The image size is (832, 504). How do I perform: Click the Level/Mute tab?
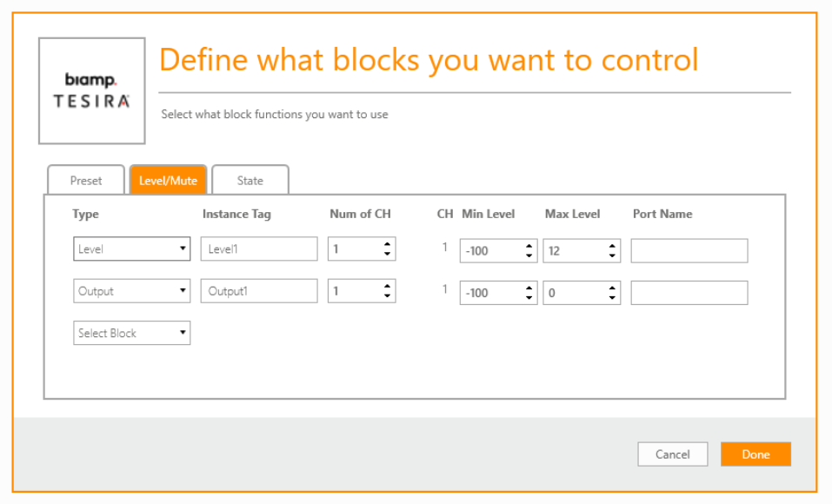(168, 180)
